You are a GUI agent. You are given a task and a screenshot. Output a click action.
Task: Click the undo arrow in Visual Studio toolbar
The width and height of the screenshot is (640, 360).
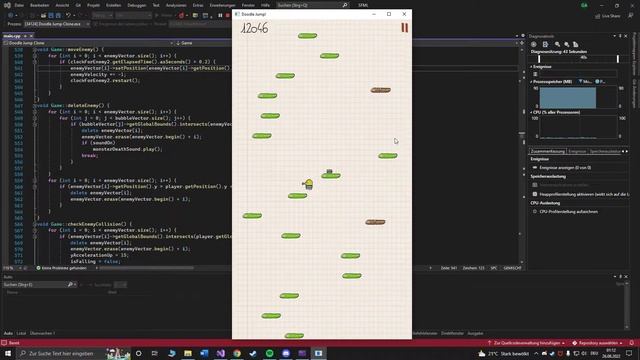click(x=68, y=16)
